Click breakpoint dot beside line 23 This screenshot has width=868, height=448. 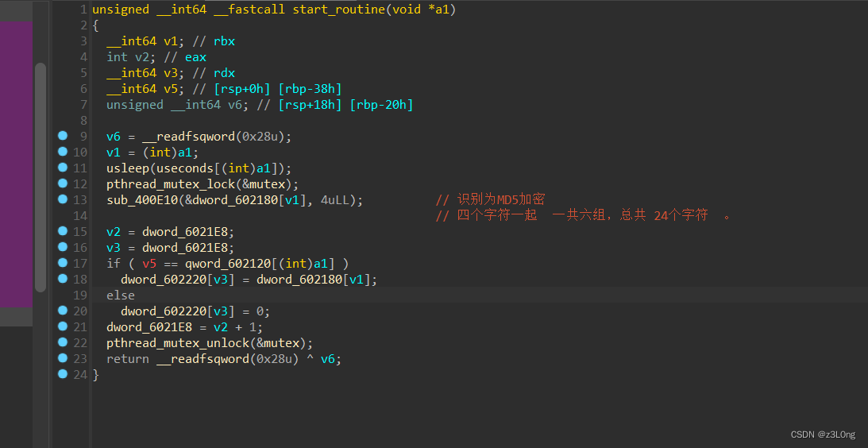click(x=62, y=357)
